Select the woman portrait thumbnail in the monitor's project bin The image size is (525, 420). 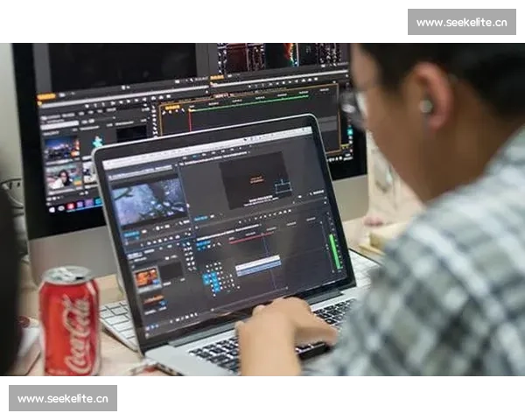[x=63, y=178]
